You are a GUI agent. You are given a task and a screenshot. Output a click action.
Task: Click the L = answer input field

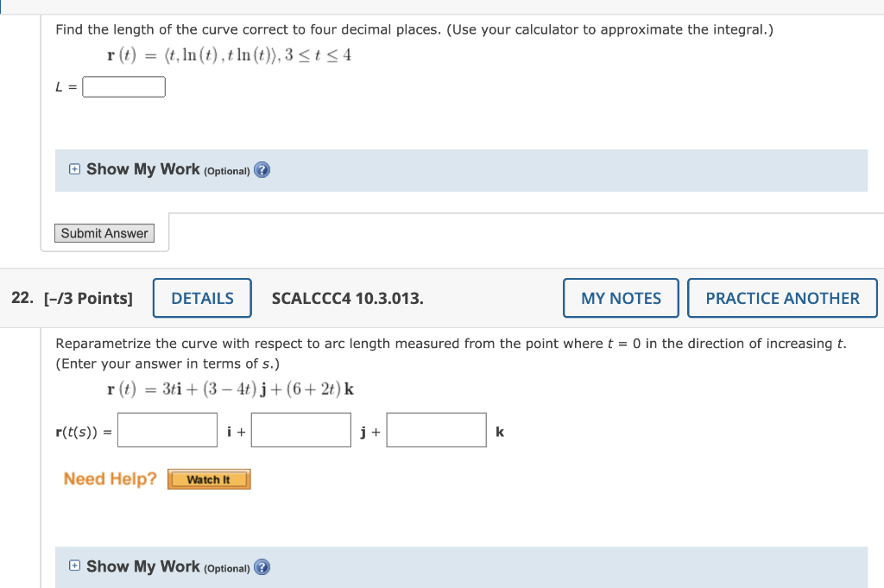pyautogui.click(x=123, y=86)
